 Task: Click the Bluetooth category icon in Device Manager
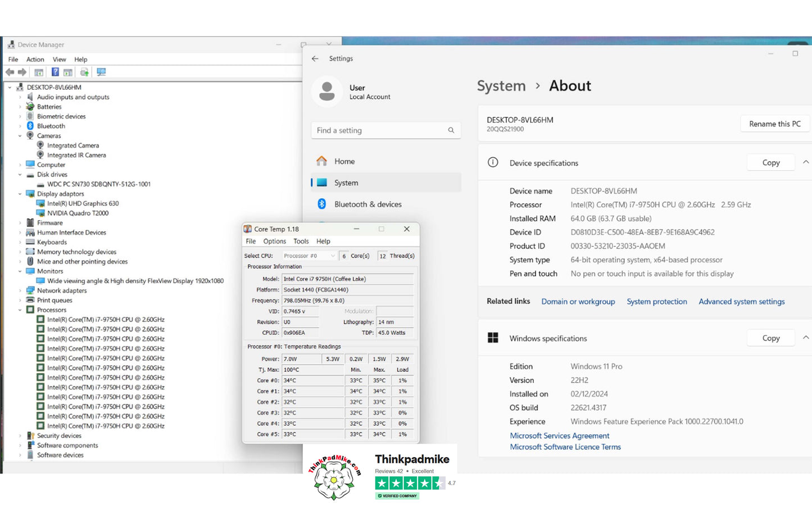30,126
